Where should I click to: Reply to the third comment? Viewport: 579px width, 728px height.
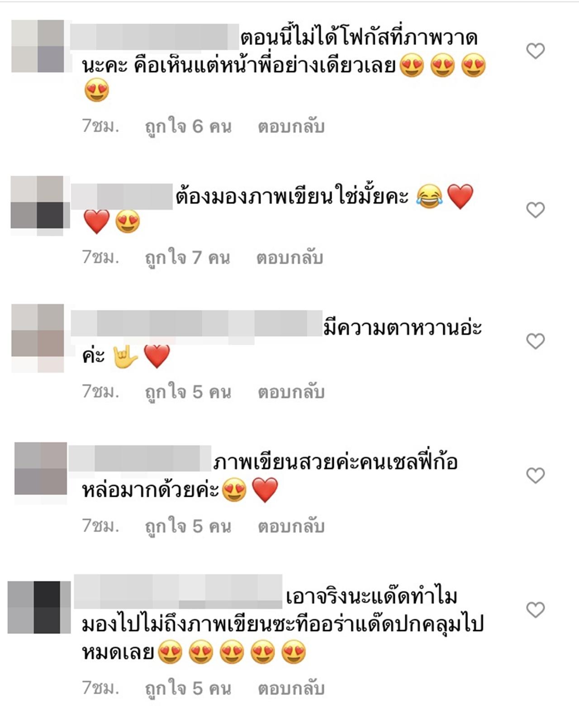[x=291, y=392]
